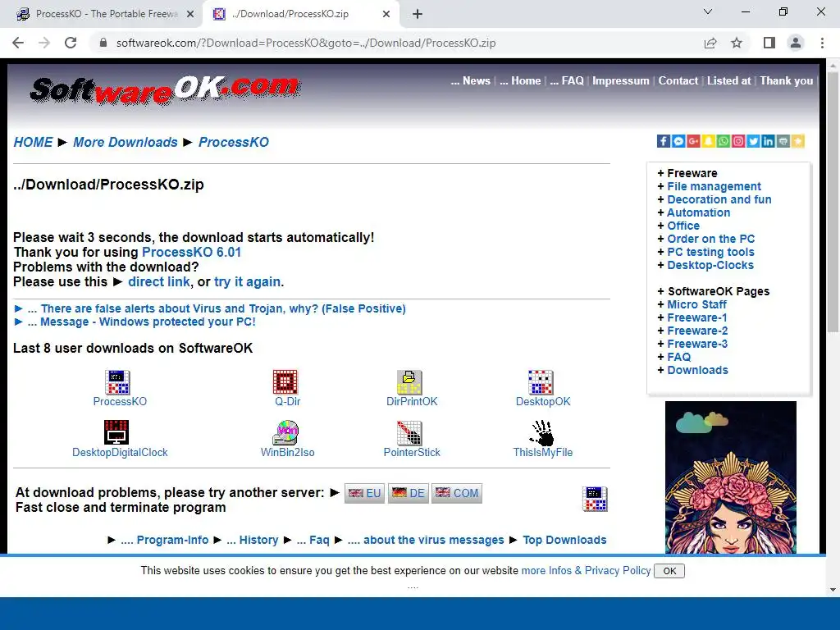Bookmark this page with star icon
840x630 pixels.
point(737,43)
